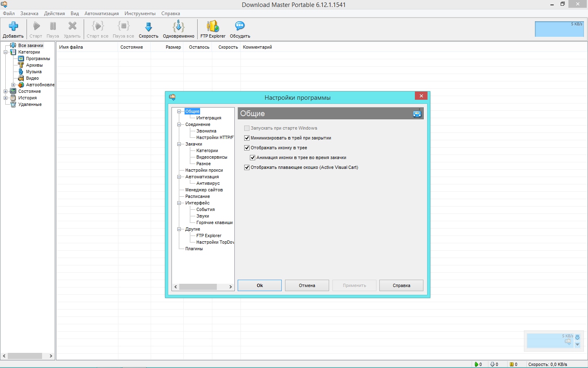588x368 pixels.
Task: Click settings tree scroll right arrow
Action: click(231, 287)
